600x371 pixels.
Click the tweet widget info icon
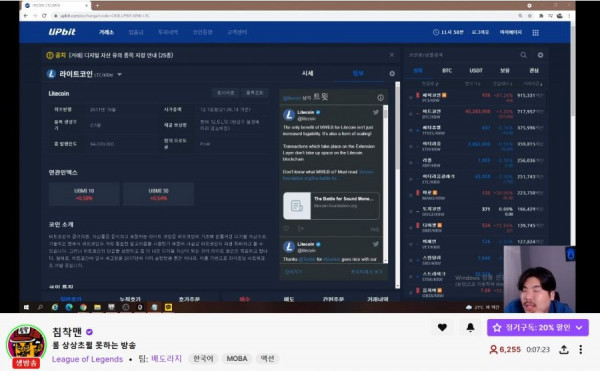(x=380, y=98)
